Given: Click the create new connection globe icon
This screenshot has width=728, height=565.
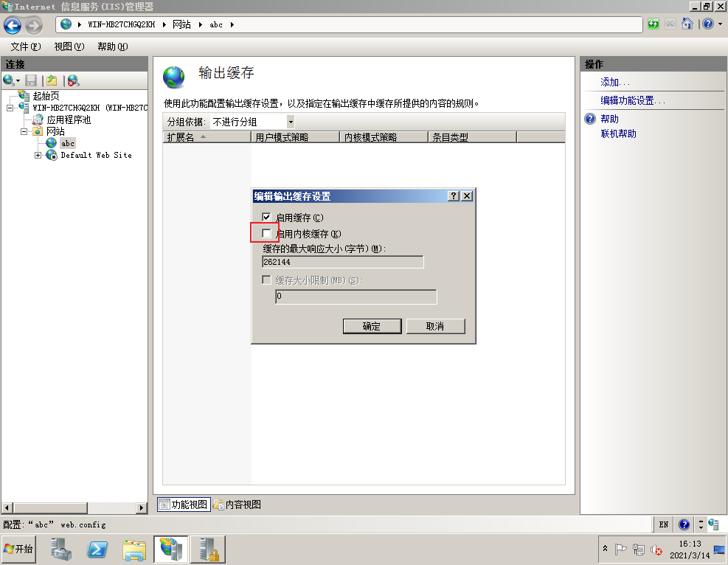Looking at the screenshot, I should coord(9,80).
